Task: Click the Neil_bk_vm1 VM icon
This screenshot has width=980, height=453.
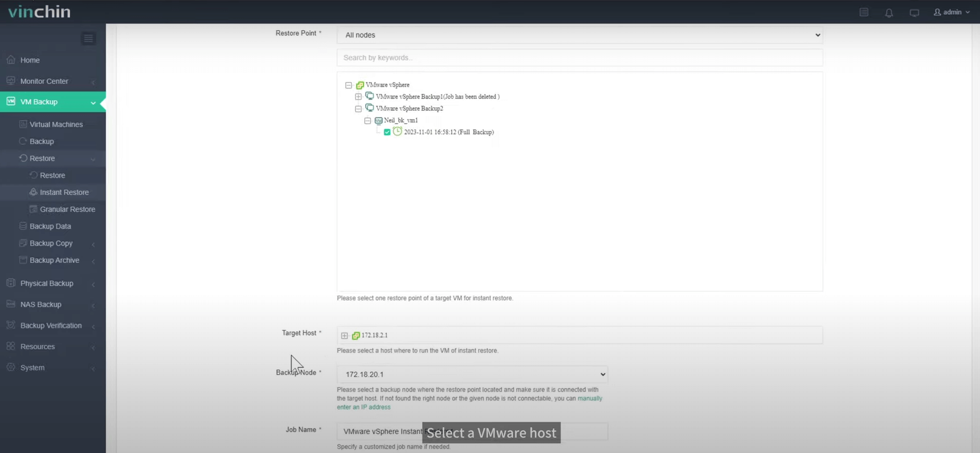Action: (x=378, y=121)
